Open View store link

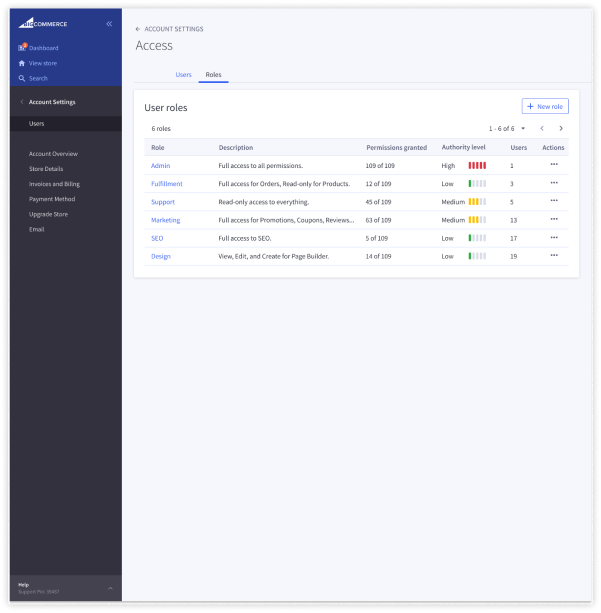tap(43, 63)
